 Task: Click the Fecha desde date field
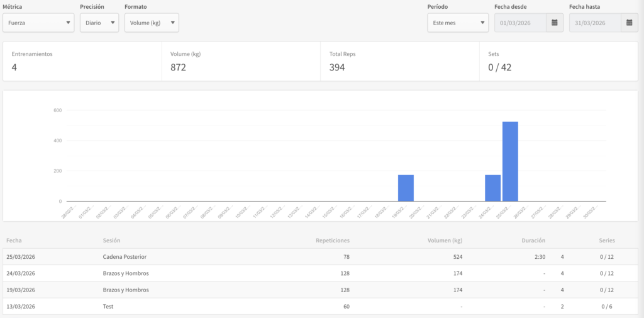coord(520,23)
